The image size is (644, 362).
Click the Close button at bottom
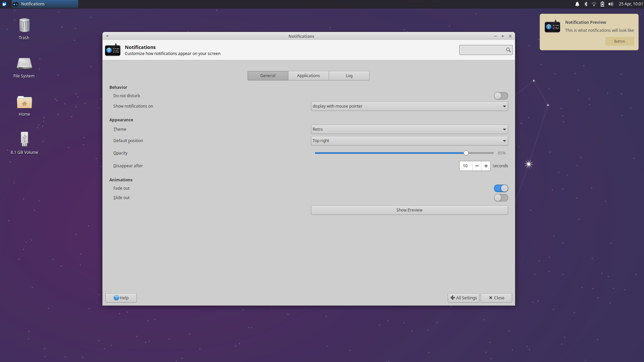(496, 298)
